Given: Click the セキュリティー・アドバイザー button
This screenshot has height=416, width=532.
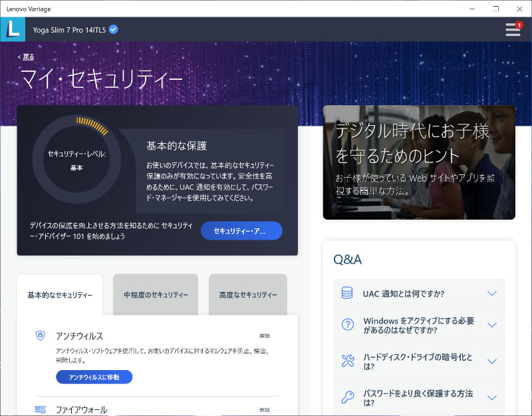Looking at the screenshot, I should pos(241,231).
